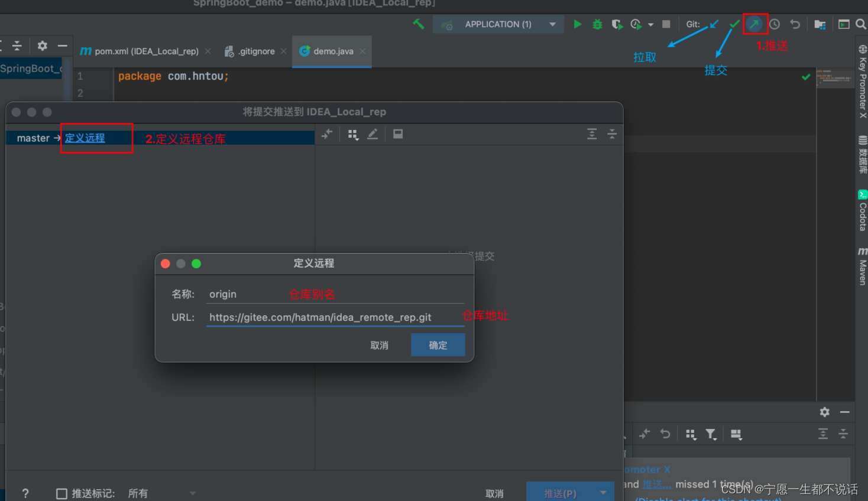The height and width of the screenshot is (501, 868).
Task: Click the URL input field
Action: point(335,317)
